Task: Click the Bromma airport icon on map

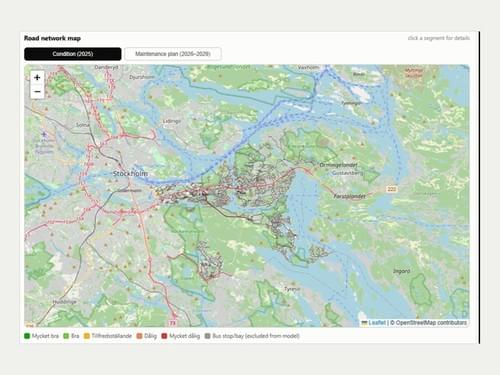Action: (x=44, y=135)
